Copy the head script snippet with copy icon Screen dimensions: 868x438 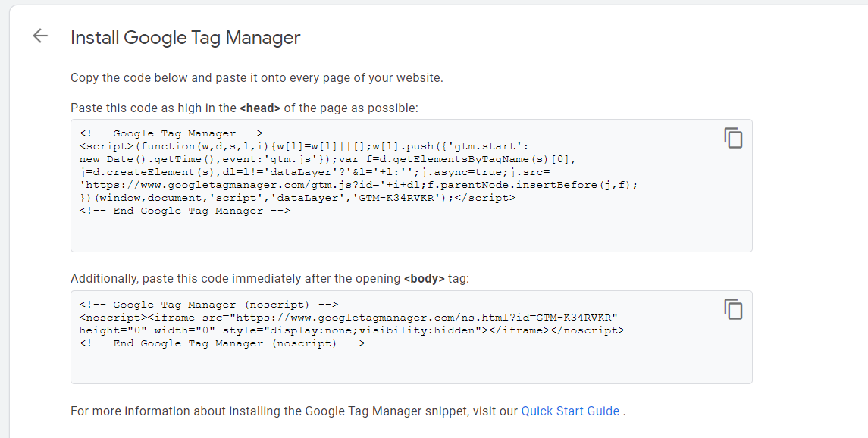tap(732, 138)
